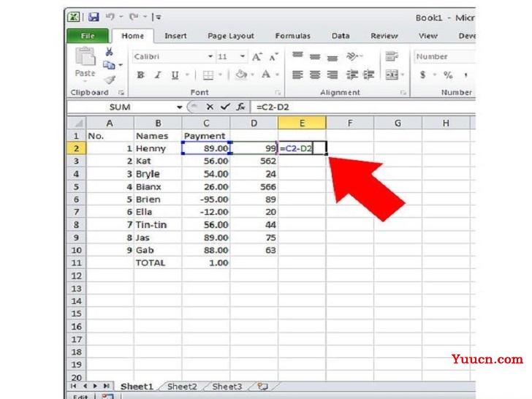Switch to the Page Layout tab
The image size is (532, 399).
coord(231,36)
